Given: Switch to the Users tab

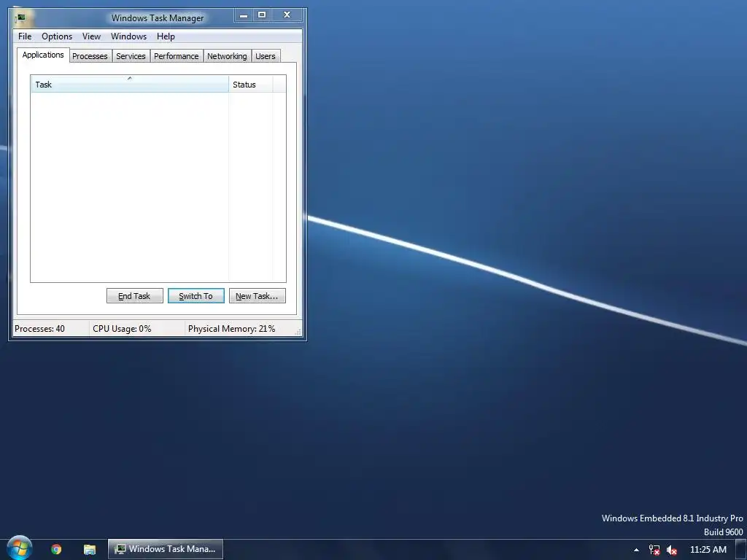Looking at the screenshot, I should (x=266, y=56).
